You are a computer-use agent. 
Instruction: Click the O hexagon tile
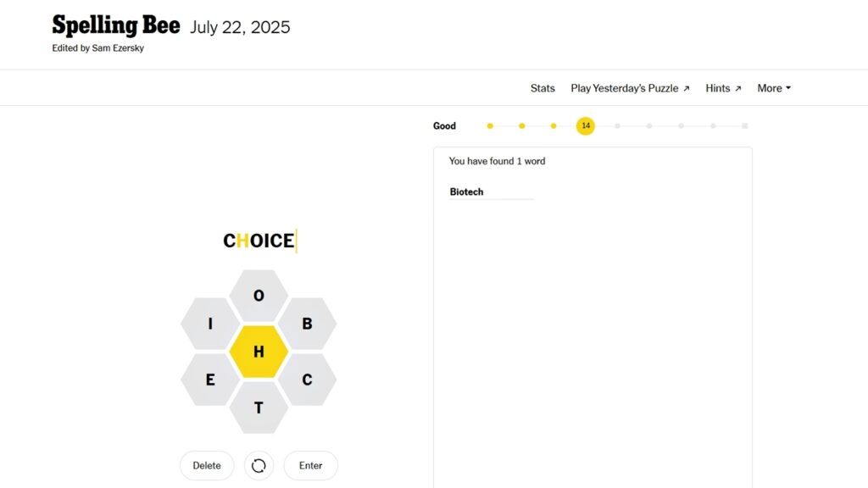tap(259, 295)
